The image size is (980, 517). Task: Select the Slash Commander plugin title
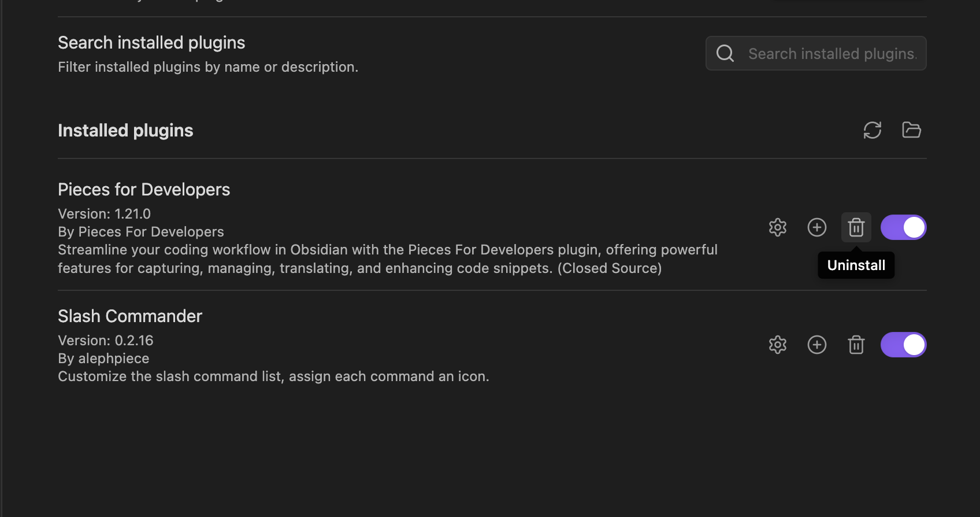coord(130,316)
